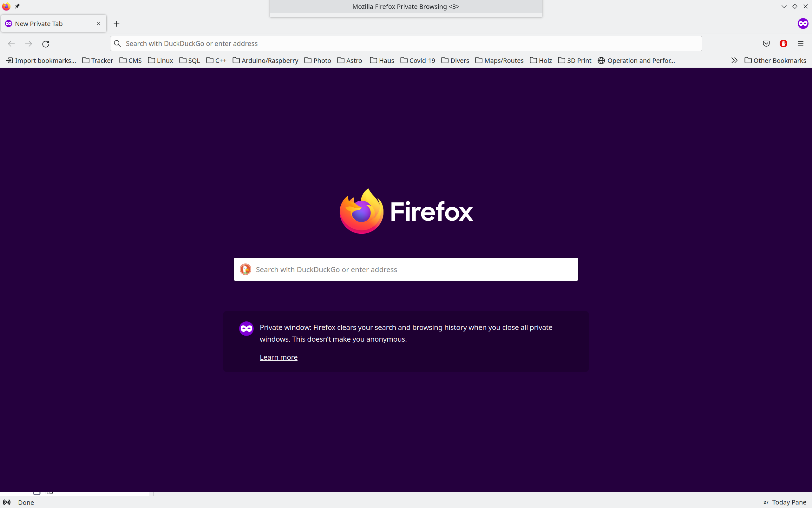Select the New Private Tab tab
Screen dimensions: 812x508
pyautogui.click(x=54, y=23)
